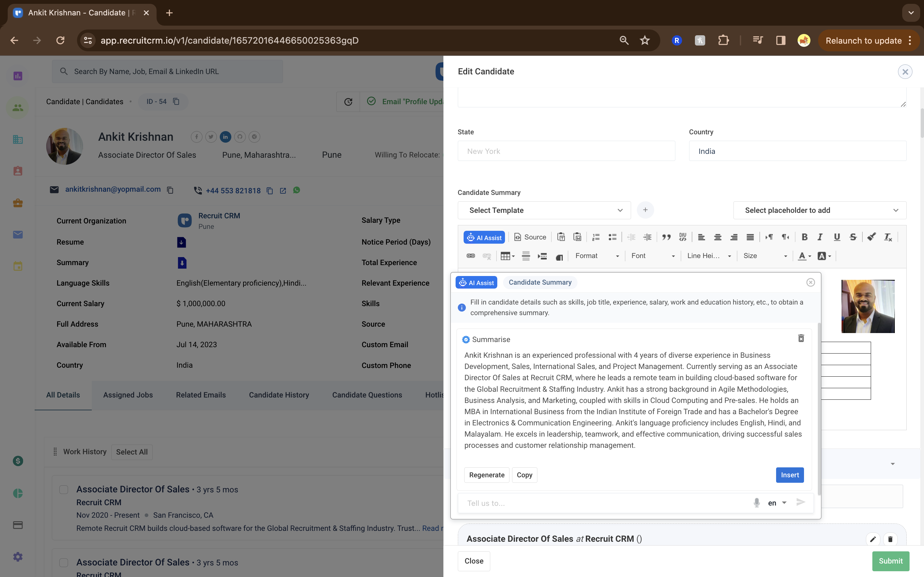The image size is (924, 577).
Task: Open WhatsApp for the candidate's phone number
Action: click(x=296, y=190)
